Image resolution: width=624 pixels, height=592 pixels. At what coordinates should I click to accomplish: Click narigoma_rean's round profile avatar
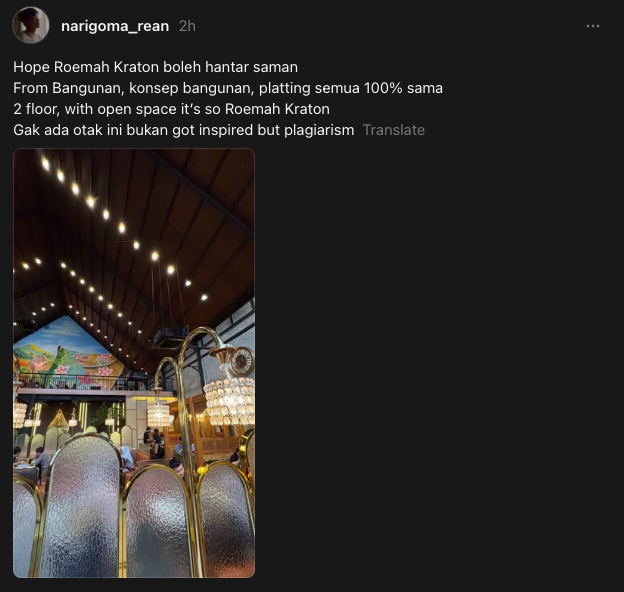(x=31, y=25)
